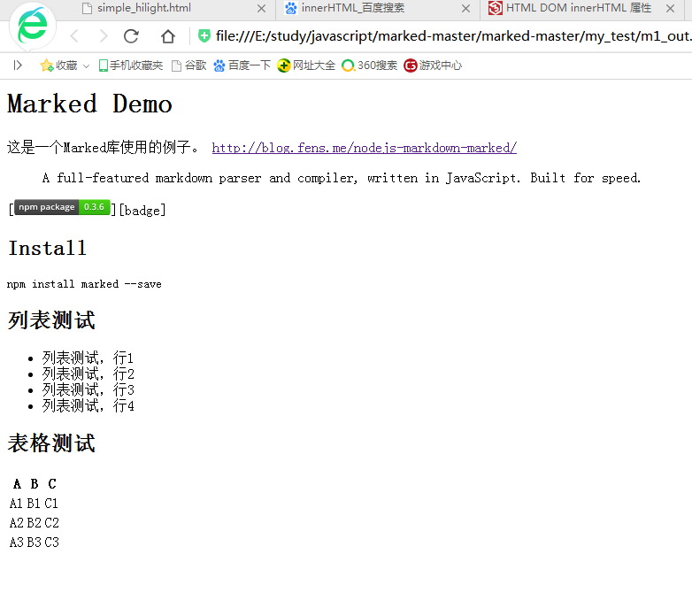
Task: Open the 谷歌 bookmark
Action: click(x=188, y=65)
